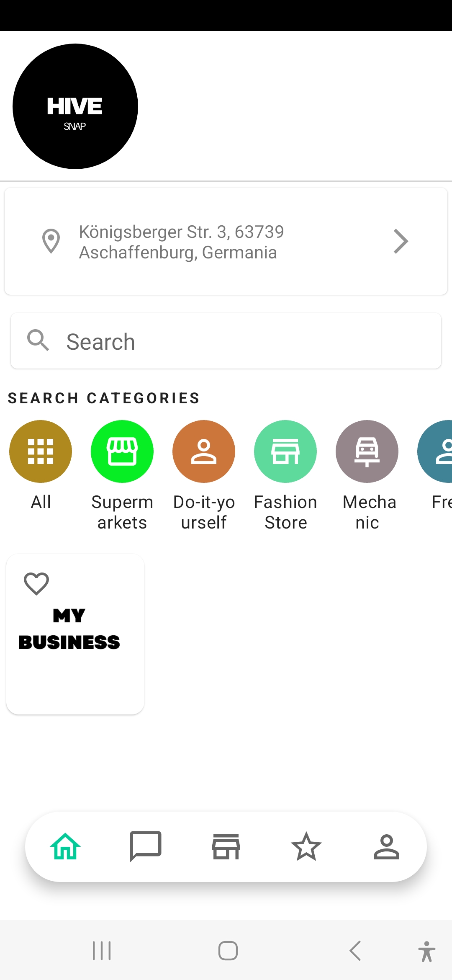Choose the Fashion Store category icon
Image resolution: width=452 pixels, height=980 pixels.
[285, 451]
